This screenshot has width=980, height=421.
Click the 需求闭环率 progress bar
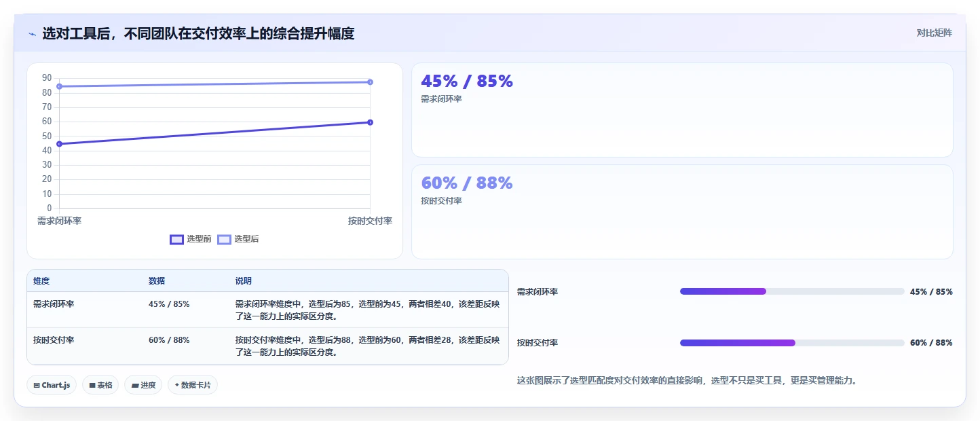(792, 291)
